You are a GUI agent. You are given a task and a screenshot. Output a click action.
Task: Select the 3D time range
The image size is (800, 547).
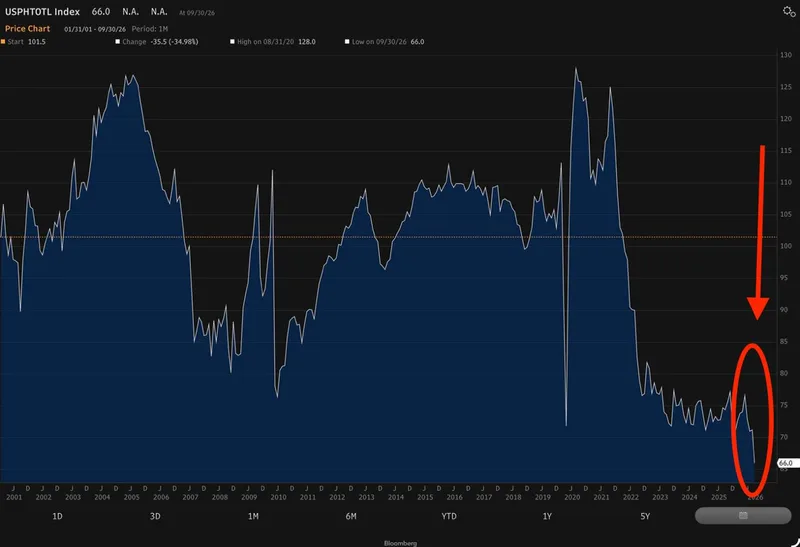(155, 516)
